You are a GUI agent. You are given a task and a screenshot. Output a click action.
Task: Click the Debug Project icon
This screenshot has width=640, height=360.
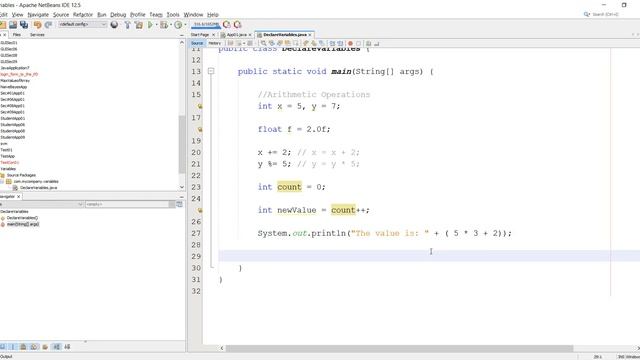[x=164, y=25]
